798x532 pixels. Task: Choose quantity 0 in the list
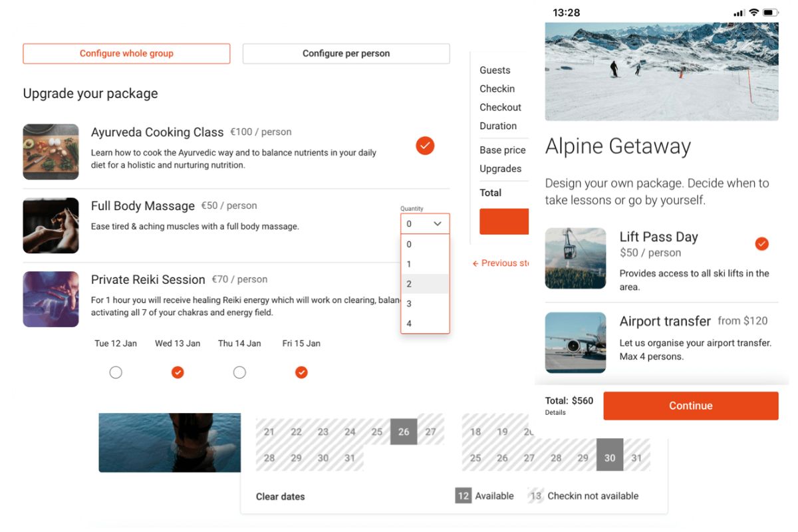click(x=425, y=244)
